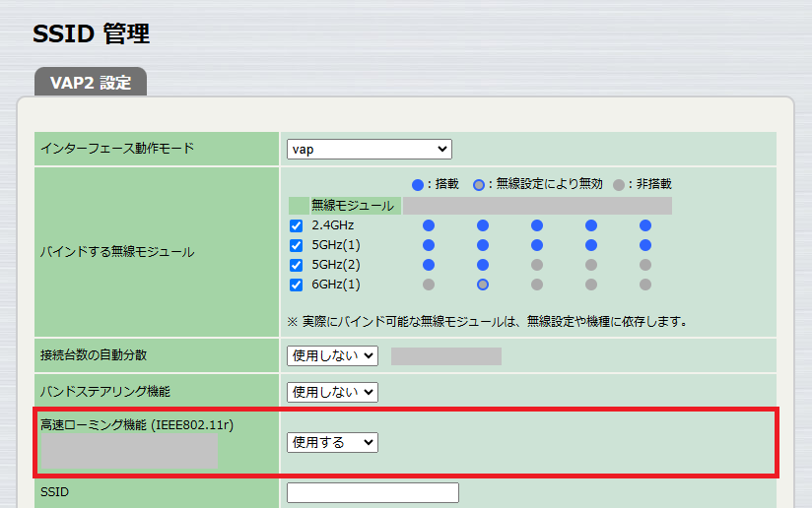Click the SSID 管理 page heading
812x508 pixels.
point(91,34)
